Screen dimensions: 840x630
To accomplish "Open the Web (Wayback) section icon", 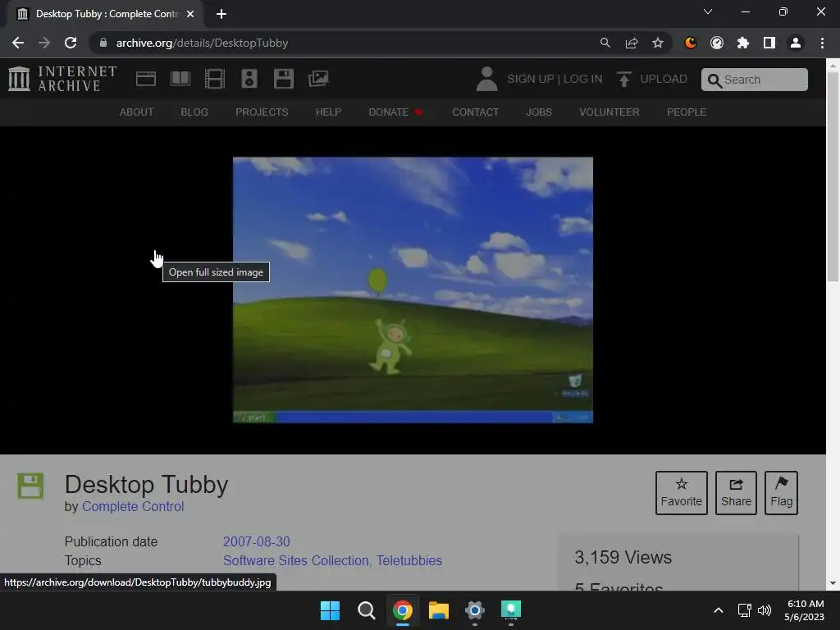I will pos(146,79).
